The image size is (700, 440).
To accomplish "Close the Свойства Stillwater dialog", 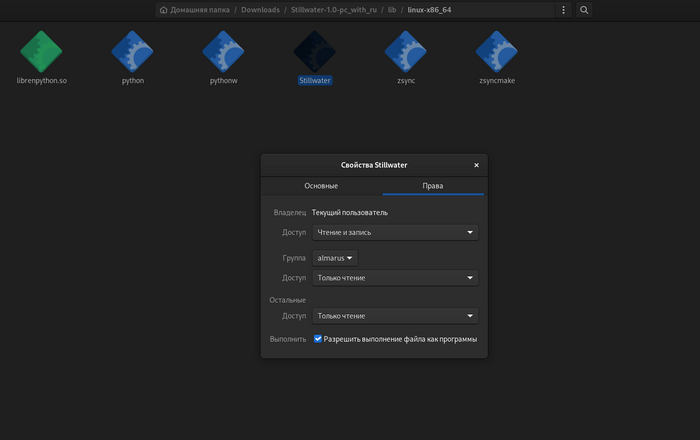I will point(476,165).
